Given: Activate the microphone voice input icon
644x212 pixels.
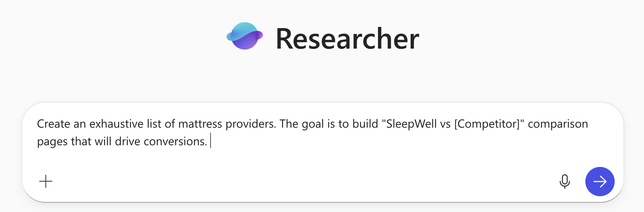Looking at the screenshot, I should pyautogui.click(x=565, y=181).
